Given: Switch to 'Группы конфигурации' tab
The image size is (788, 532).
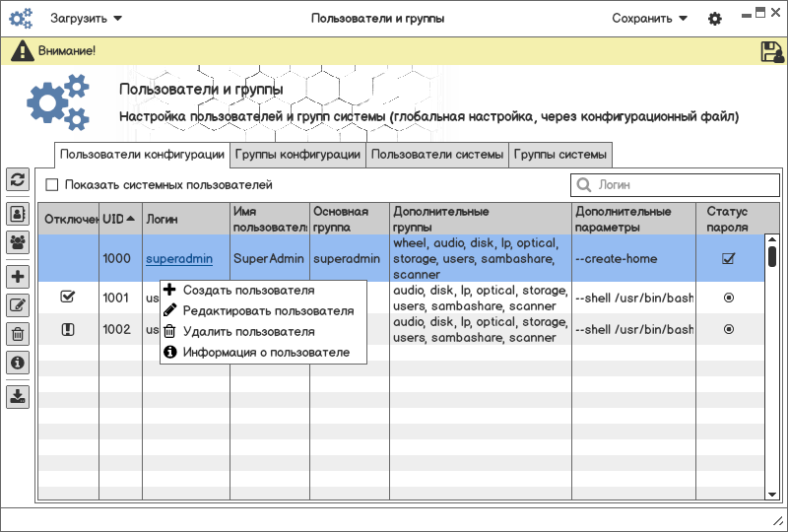Looking at the screenshot, I should click(x=297, y=155).
